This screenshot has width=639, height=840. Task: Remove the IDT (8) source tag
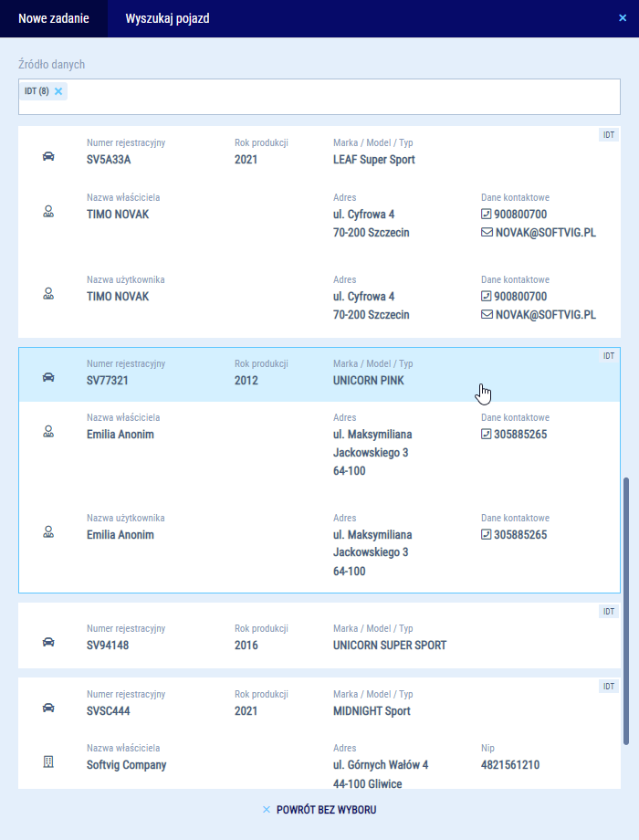coord(58,91)
